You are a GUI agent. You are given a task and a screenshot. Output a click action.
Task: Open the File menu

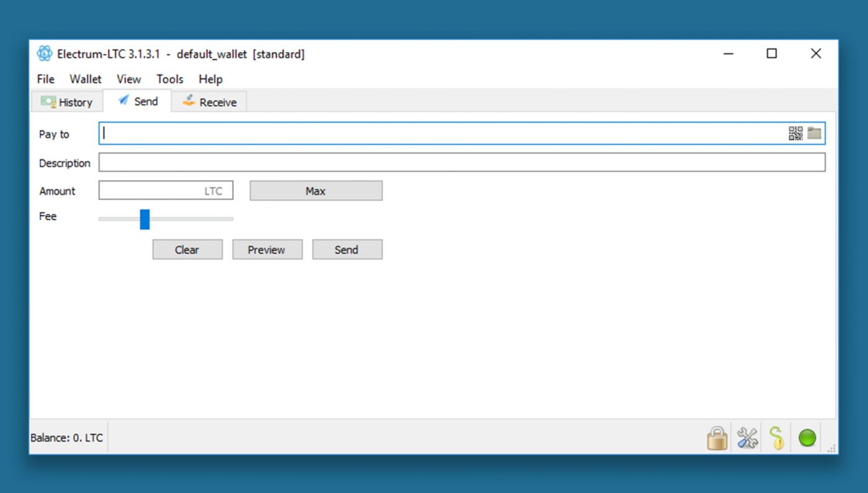coord(45,79)
